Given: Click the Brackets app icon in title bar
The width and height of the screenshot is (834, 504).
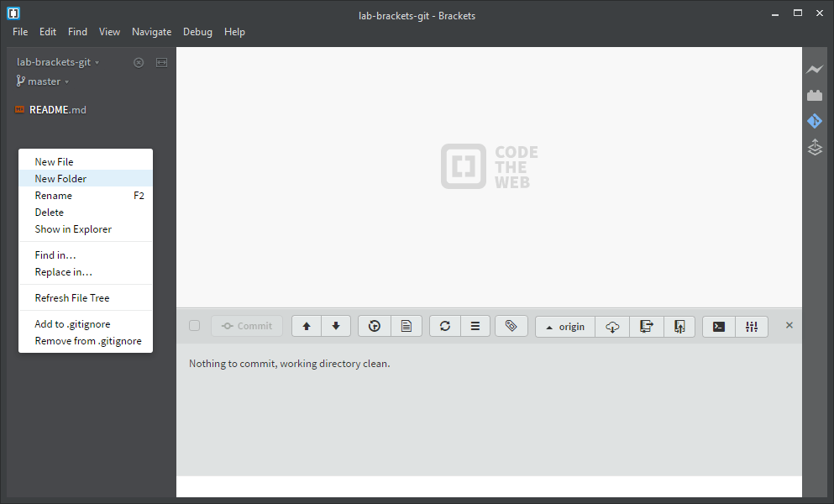Looking at the screenshot, I should pyautogui.click(x=13, y=13).
